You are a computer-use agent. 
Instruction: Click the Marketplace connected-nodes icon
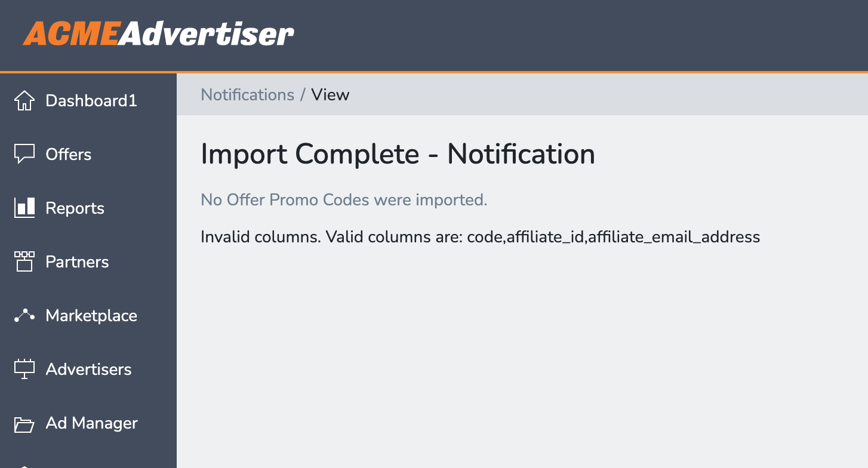point(24,315)
